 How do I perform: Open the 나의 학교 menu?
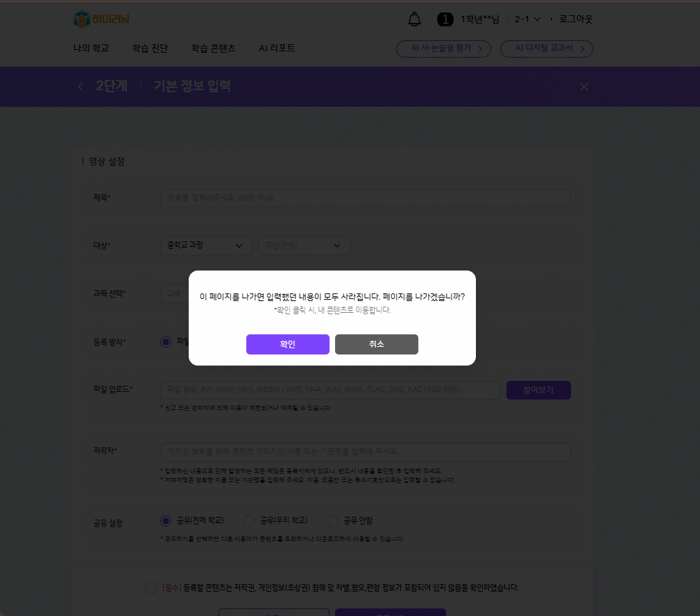91,49
